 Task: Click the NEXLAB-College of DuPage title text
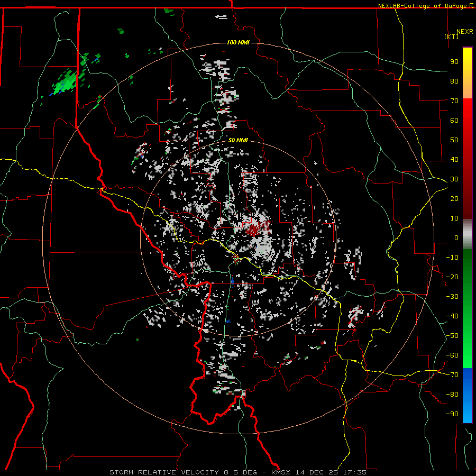425,6
